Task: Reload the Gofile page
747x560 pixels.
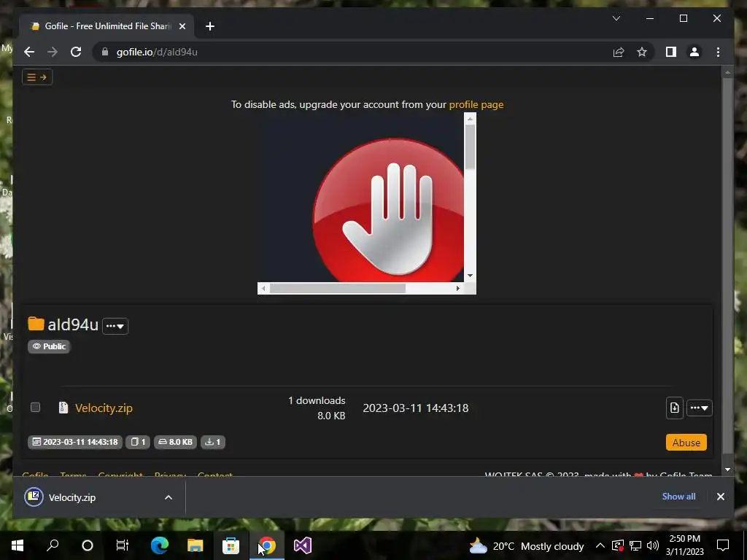Action: point(76,52)
